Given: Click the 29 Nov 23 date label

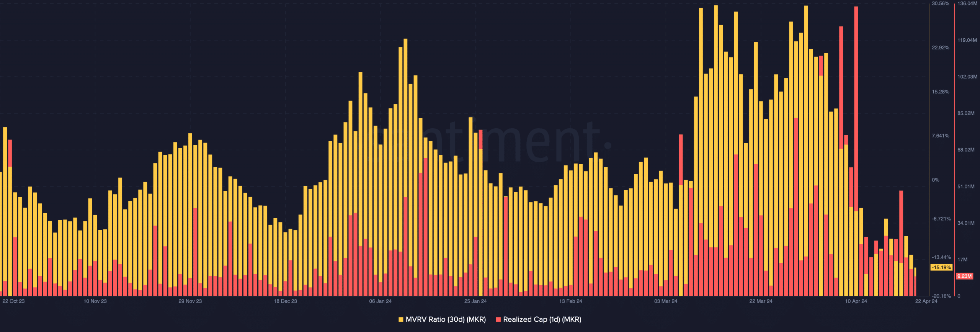Looking at the screenshot, I should click(x=190, y=301).
